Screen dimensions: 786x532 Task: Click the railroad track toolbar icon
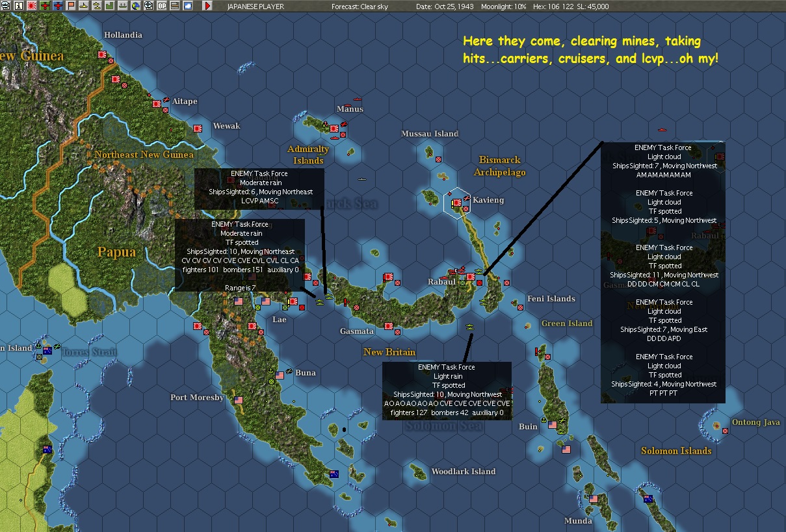click(x=175, y=5)
